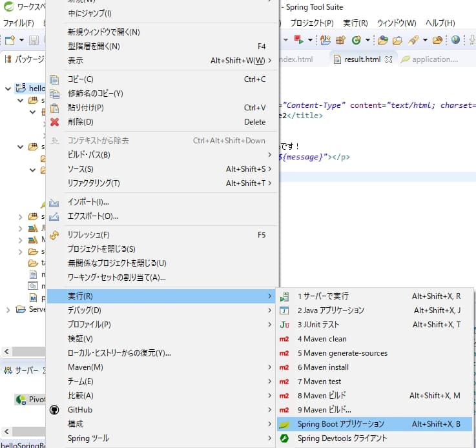This screenshot has height=448, width=476.
Task: Click the GitHub octocat icon
Action: (x=54, y=410)
